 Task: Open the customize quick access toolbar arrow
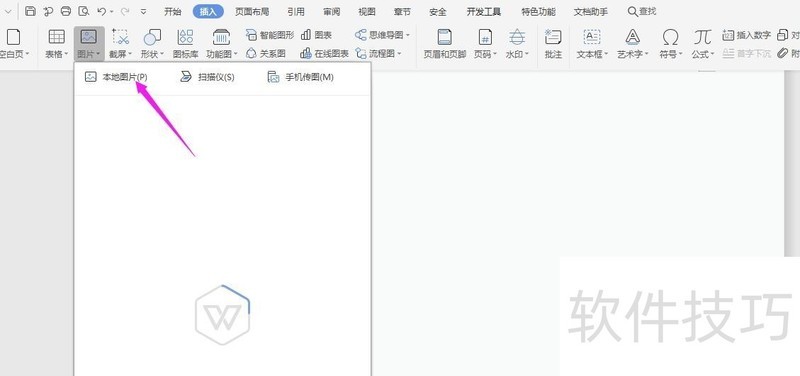[x=143, y=11]
